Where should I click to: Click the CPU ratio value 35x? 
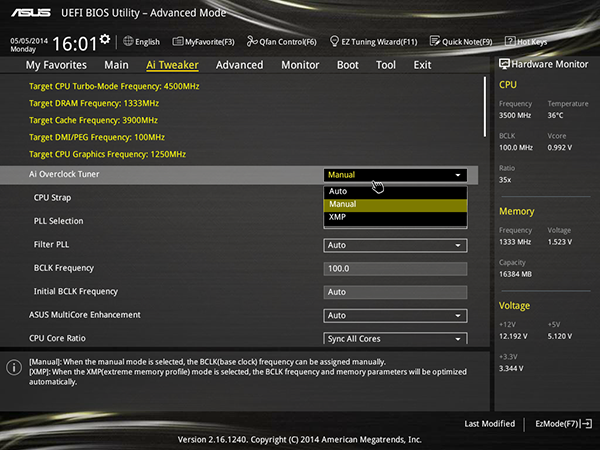point(505,180)
